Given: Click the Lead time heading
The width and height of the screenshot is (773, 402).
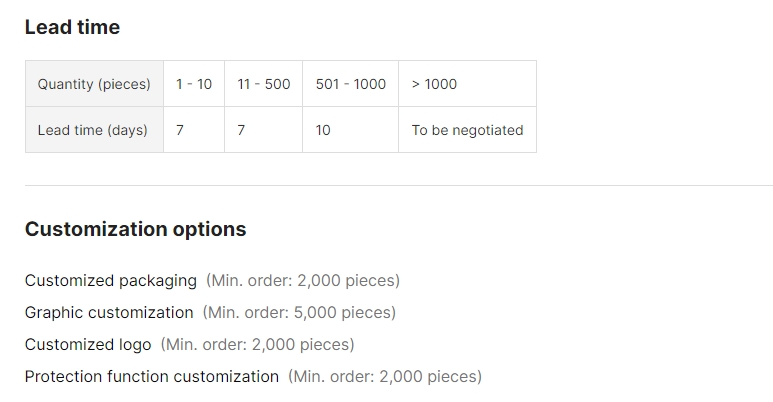Looking at the screenshot, I should [x=72, y=27].
